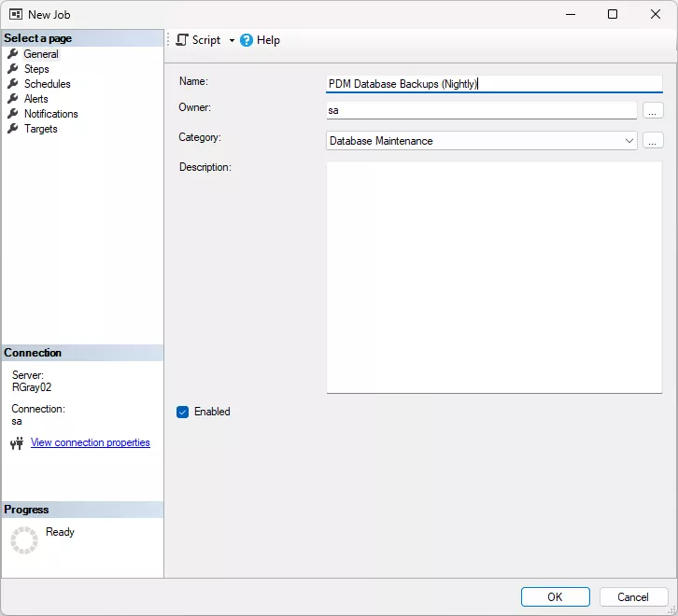
Task: Show the Notifications page
Action: [51, 114]
